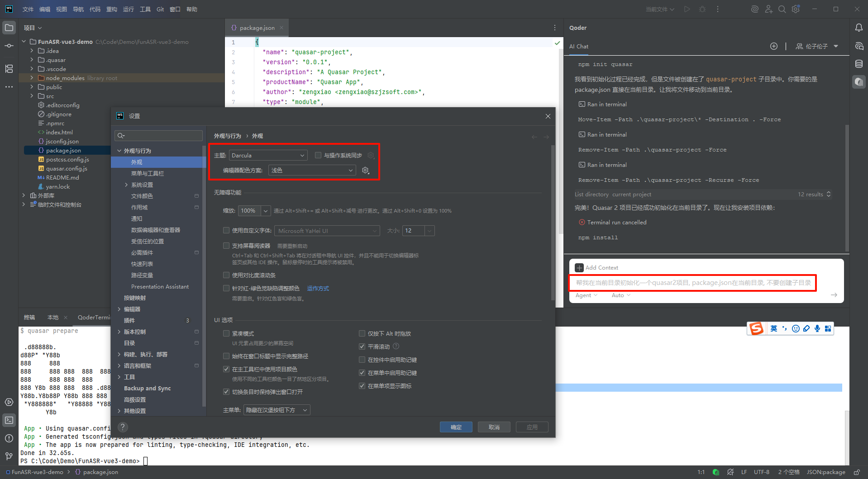This screenshot has width=868, height=479.
Task: Click the 取消 button in settings
Action: pyautogui.click(x=494, y=427)
